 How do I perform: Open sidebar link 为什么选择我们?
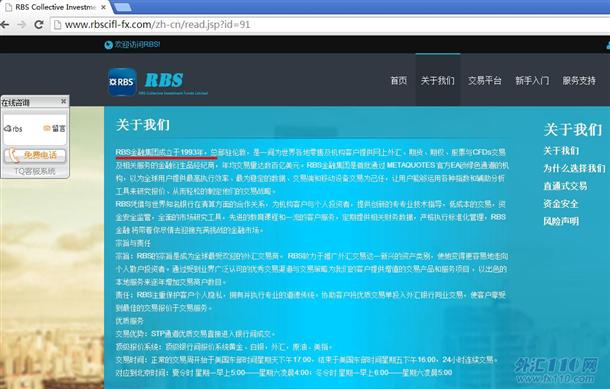click(x=574, y=168)
